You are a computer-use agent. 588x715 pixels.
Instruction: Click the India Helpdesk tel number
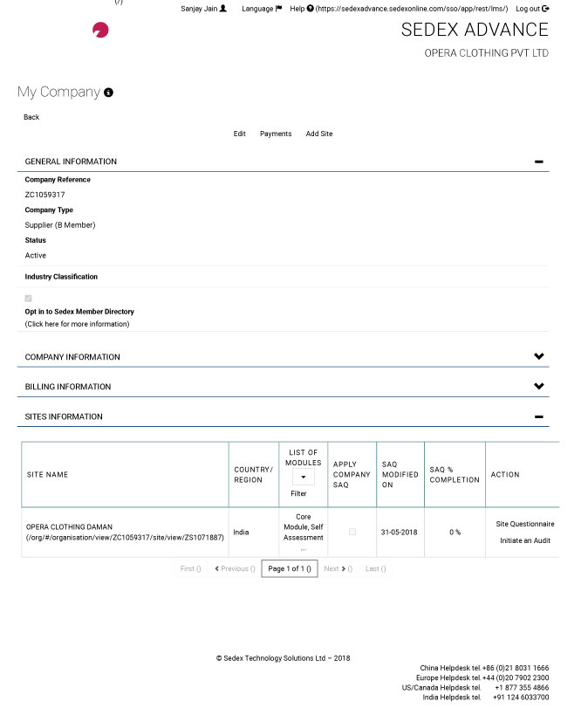[x=521, y=698]
